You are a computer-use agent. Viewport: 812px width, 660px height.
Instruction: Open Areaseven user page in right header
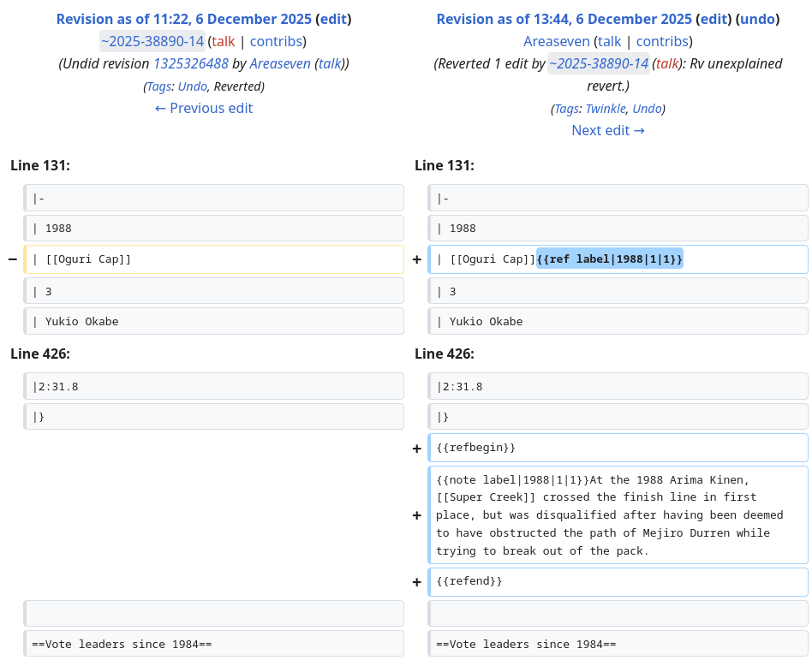556,41
